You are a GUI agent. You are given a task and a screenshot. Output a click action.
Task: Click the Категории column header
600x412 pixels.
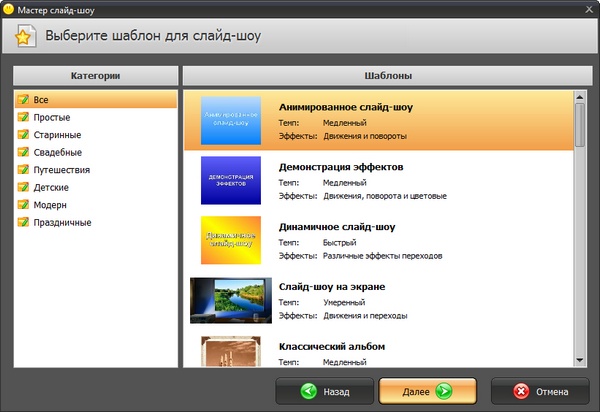coord(96,76)
